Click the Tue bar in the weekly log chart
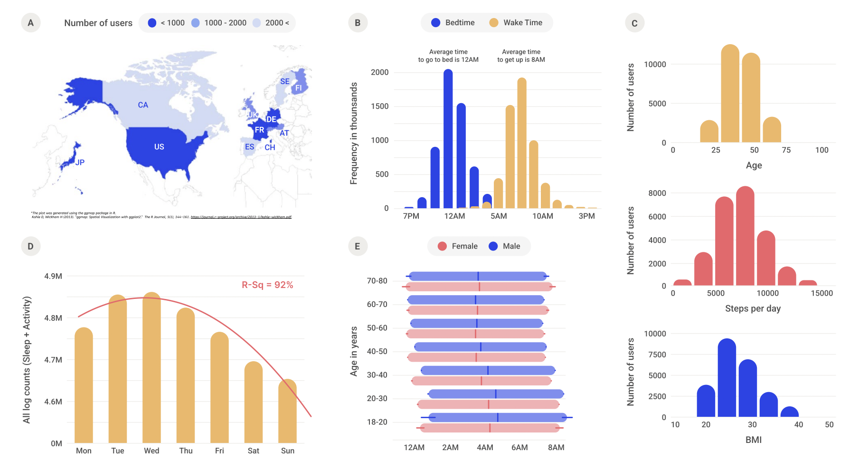Image resolution: width=868 pixels, height=461 pixels. [x=118, y=369]
